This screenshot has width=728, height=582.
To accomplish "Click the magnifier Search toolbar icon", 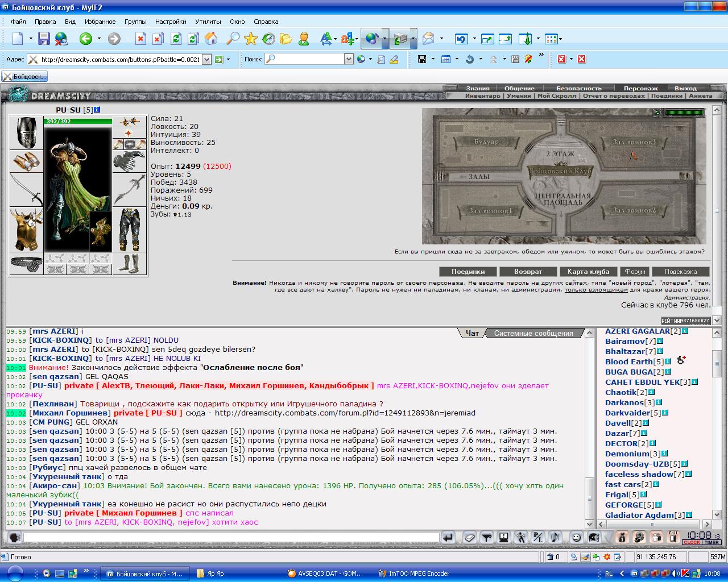I will tap(233, 39).
